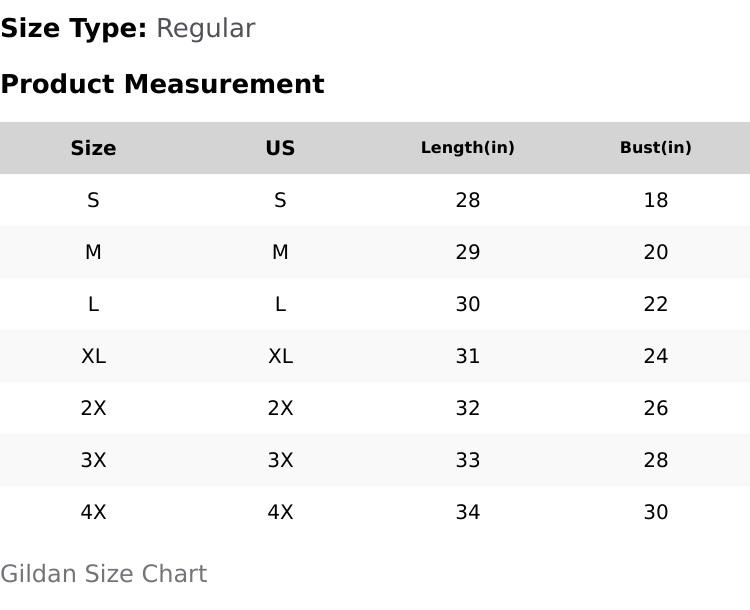Click the Size column header
Screen dimensions: 750x610
click(93, 148)
